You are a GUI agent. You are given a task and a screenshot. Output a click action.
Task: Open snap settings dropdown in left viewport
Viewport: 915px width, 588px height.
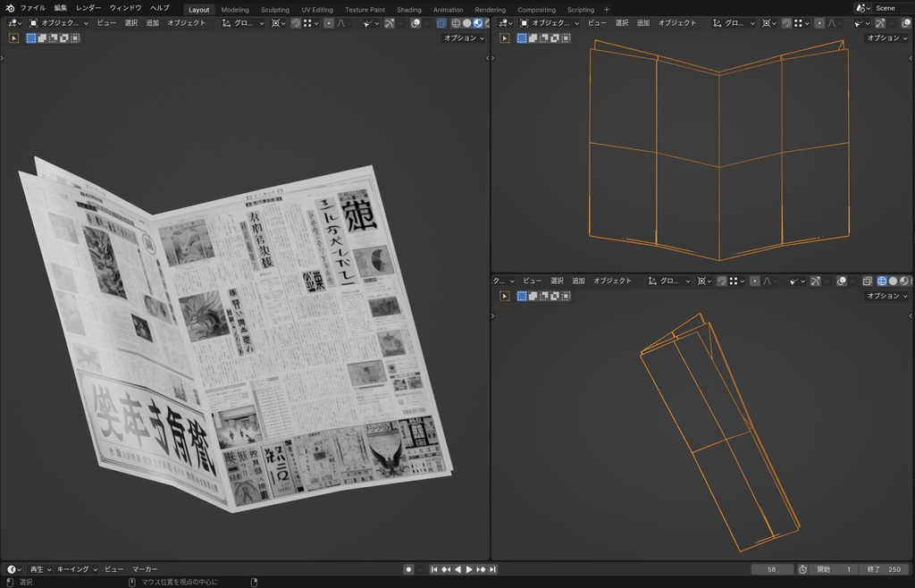pyautogui.click(x=311, y=23)
